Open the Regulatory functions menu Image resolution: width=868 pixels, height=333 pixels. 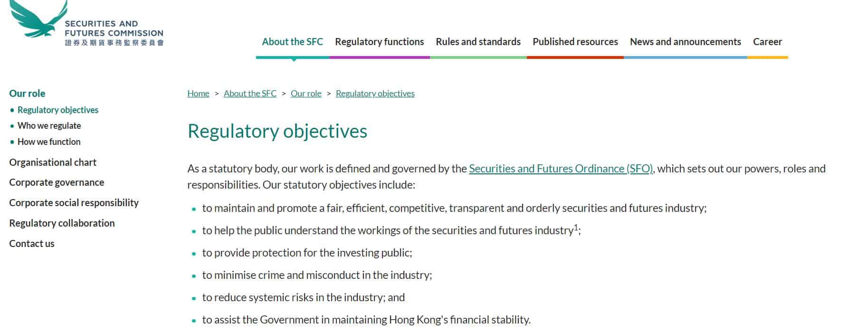pos(379,42)
